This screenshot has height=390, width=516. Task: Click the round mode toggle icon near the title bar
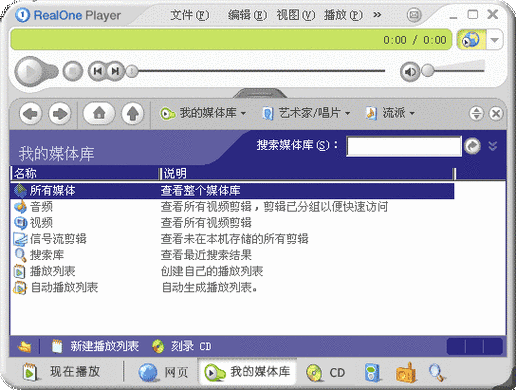[414, 15]
